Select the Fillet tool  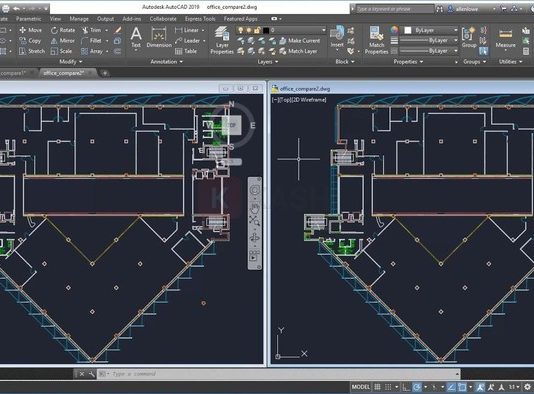click(x=91, y=41)
